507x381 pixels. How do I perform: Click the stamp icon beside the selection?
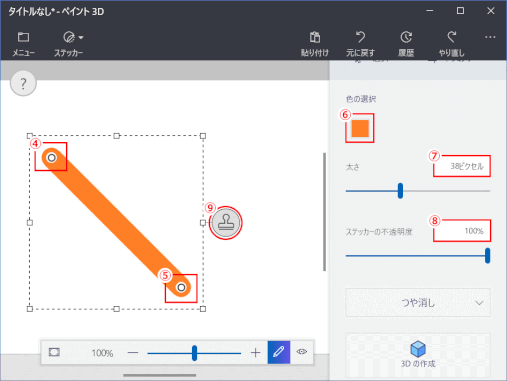pos(226,222)
